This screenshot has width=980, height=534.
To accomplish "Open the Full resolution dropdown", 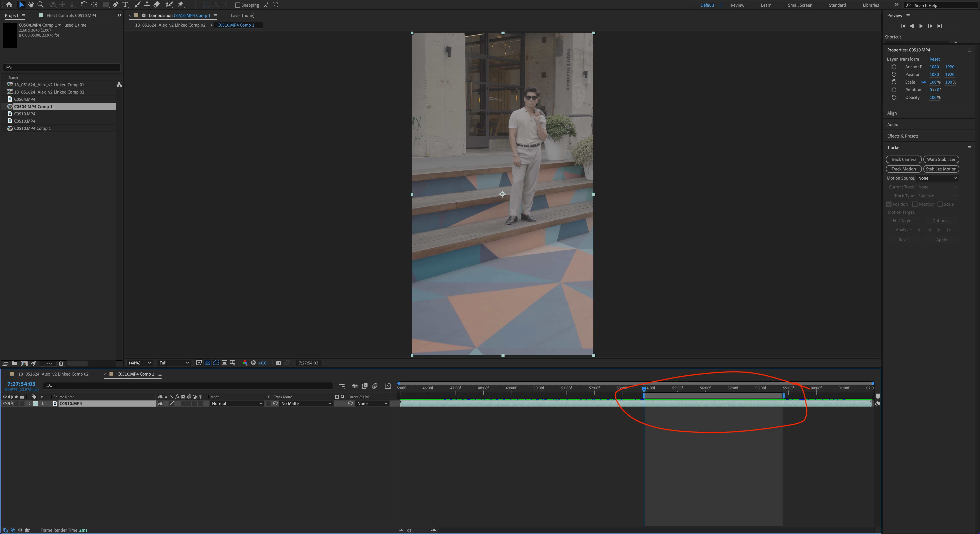I will [x=174, y=363].
